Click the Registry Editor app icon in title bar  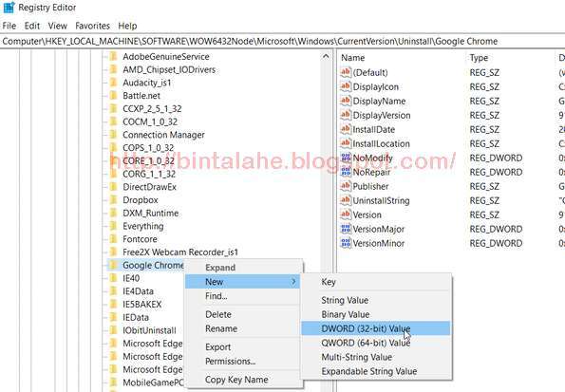coord(9,8)
